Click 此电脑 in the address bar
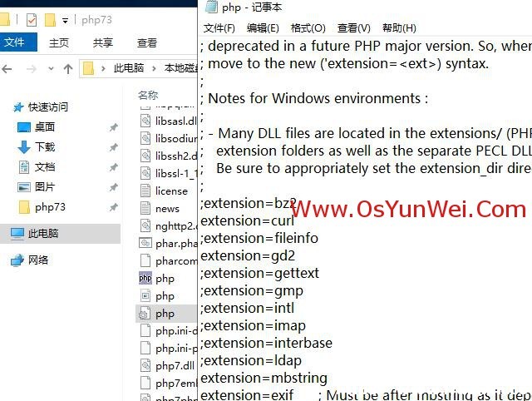 [129, 68]
